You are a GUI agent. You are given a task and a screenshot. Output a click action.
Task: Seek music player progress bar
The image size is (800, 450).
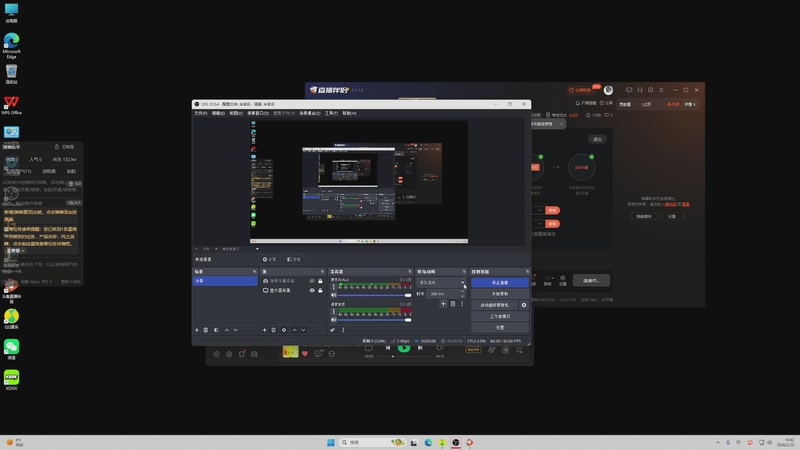pos(406,356)
